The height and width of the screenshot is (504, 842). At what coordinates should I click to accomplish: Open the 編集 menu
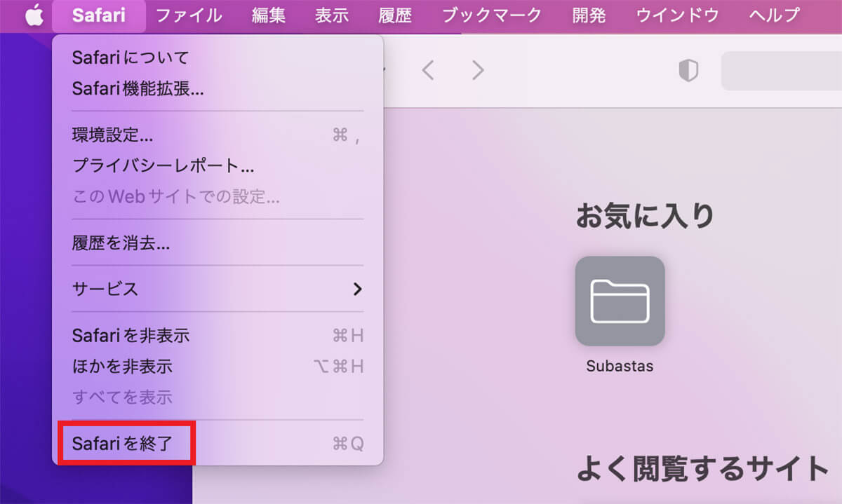(x=269, y=15)
